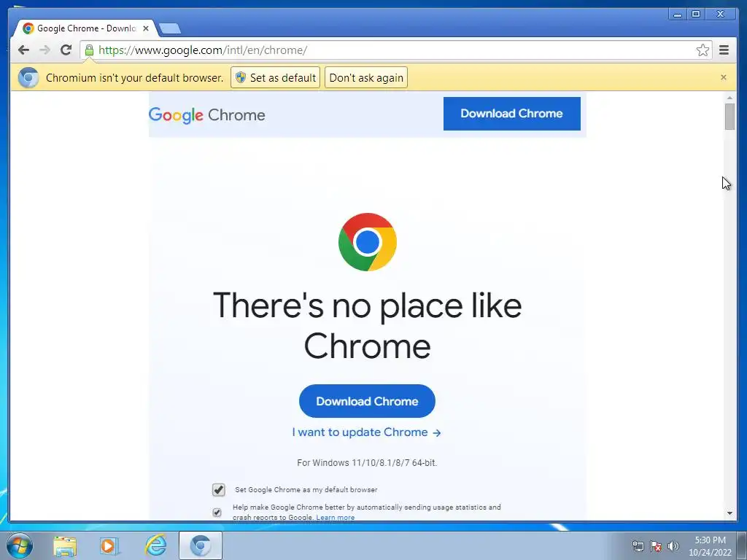The image size is (747, 560).
Task: Click the Chromium logo in infobar
Action: (x=28, y=77)
